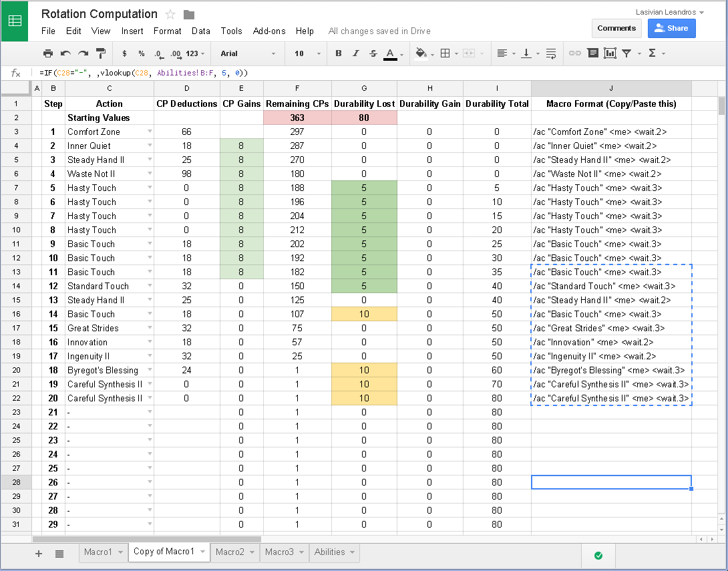Open the 123 number format dropdown
The height and width of the screenshot is (571, 728).
195,53
